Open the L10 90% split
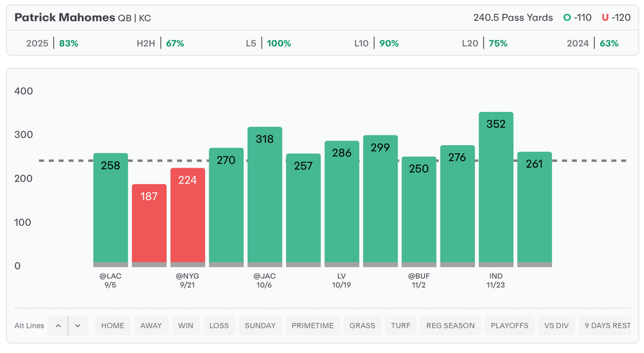Viewport: 644px width, 353px height. [x=376, y=43]
